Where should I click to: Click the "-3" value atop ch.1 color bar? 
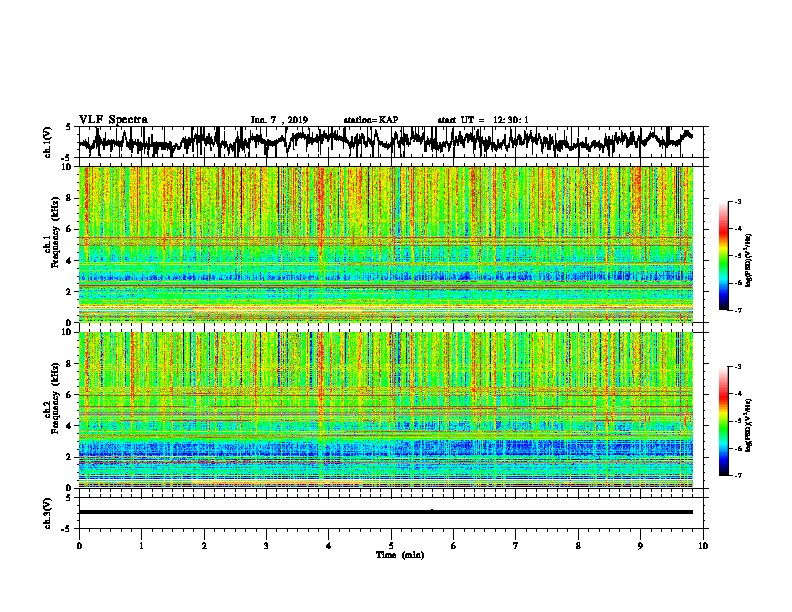tap(737, 201)
